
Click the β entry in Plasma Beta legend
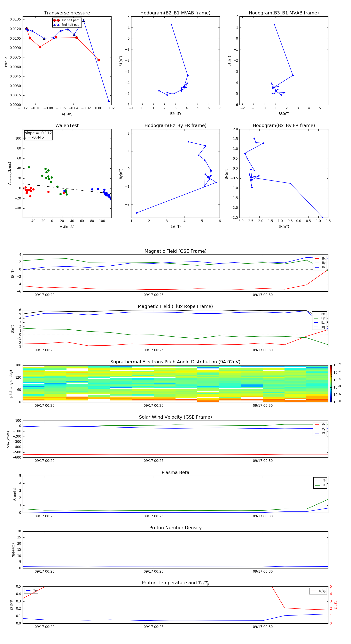pyautogui.click(x=320, y=485)
